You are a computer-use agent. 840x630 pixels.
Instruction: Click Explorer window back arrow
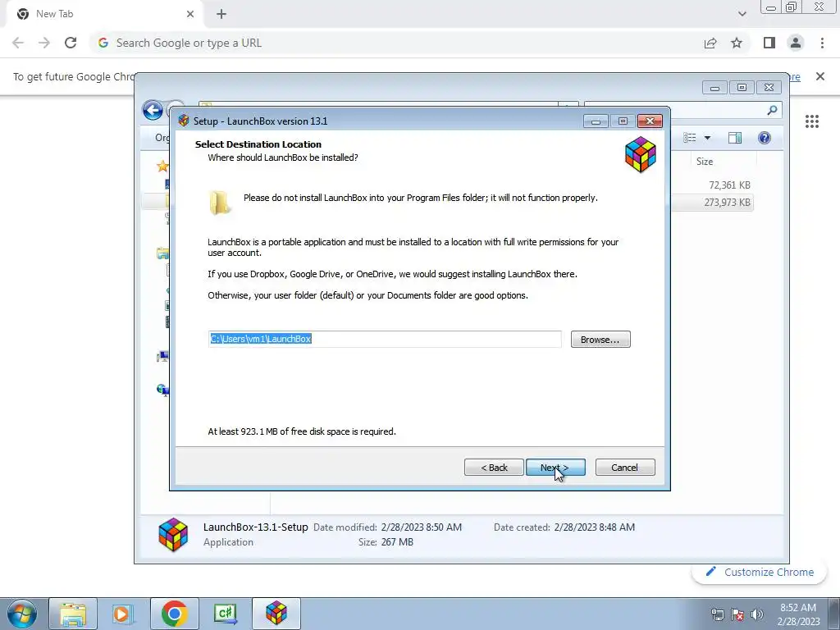tap(153, 111)
